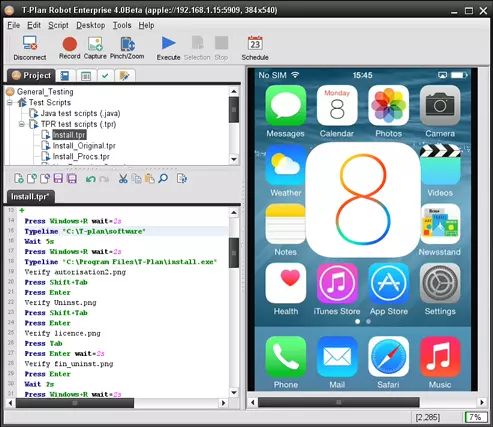Click the new script file icon
Image resolution: width=493 pixels, height=427 pixels.
19,179
